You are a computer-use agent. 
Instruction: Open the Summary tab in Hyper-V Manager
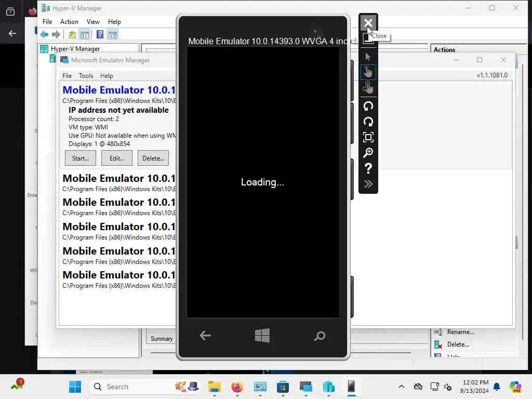pyautogui.click(x=162, y=339)
